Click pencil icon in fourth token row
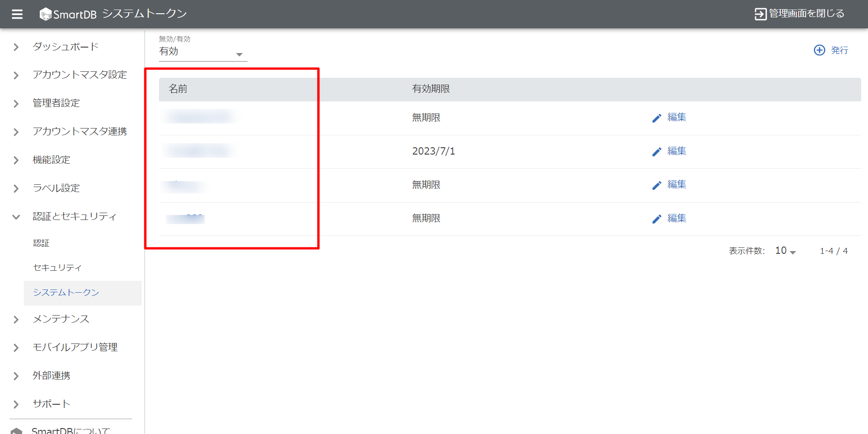 point(656,219)
